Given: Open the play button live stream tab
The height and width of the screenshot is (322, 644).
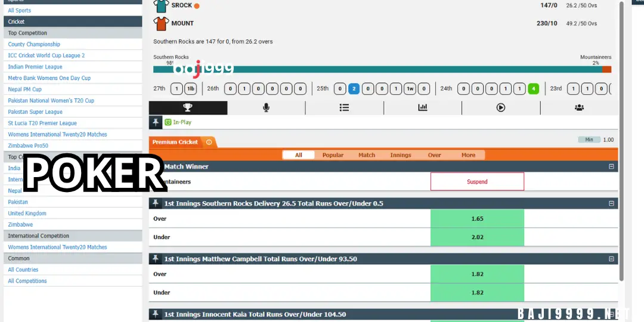Looking at the screenshot, I should 501,107.
